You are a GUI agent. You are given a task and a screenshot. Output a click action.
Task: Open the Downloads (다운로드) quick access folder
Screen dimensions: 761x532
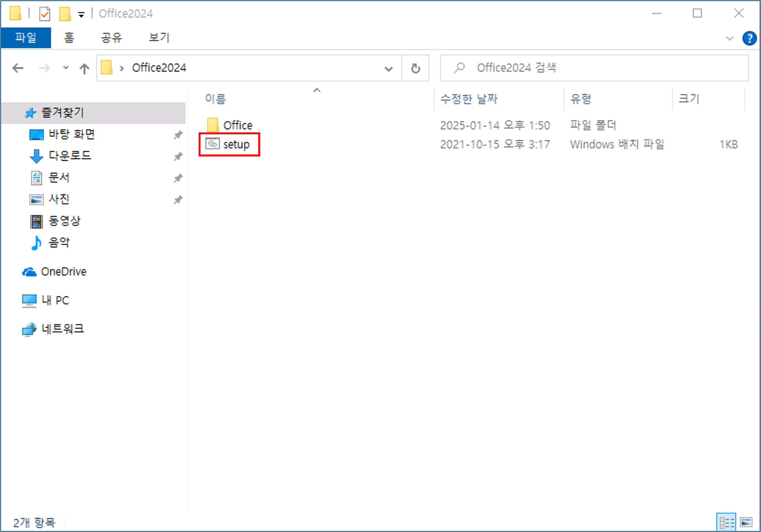(x=70, y=156)
